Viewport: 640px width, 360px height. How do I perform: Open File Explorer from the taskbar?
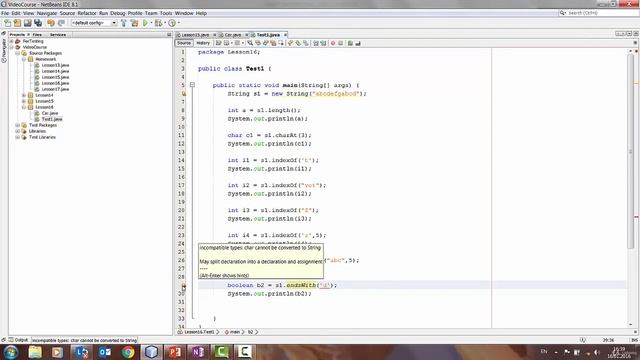(35, 352)
